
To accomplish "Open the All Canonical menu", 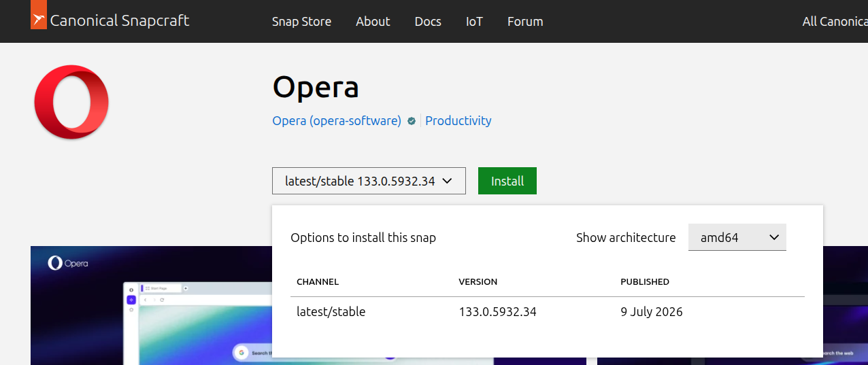I will [x=835, y=21].
